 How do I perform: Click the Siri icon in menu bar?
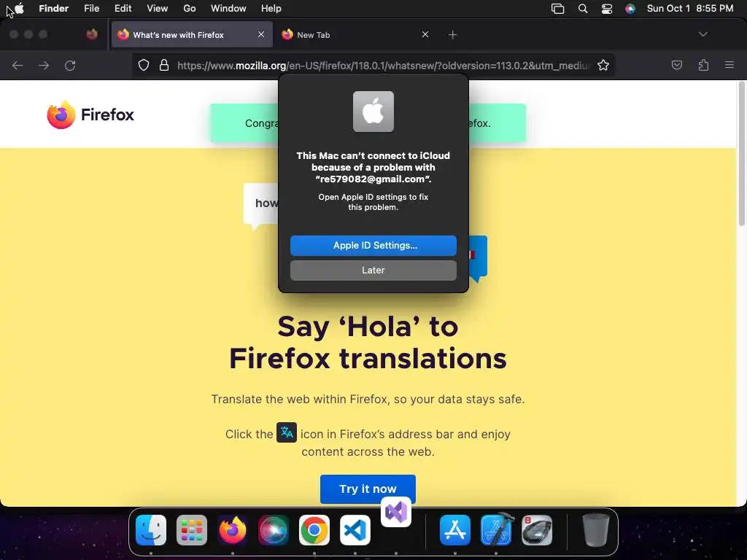[630, 9]
